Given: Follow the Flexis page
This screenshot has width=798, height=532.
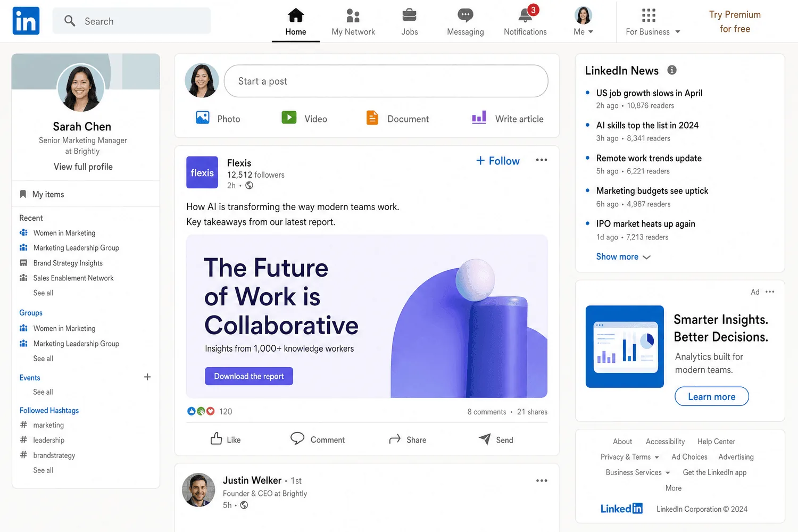Looking at the screenshot, I should pos(498,161).
